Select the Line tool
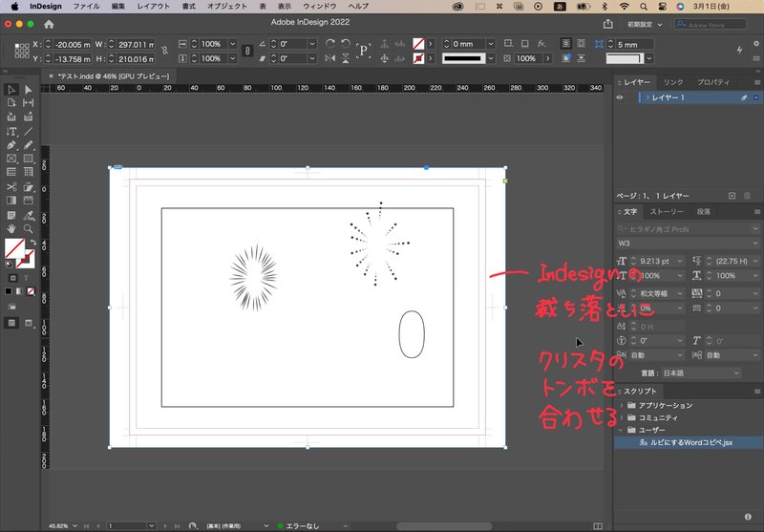 tap(29, 132)
